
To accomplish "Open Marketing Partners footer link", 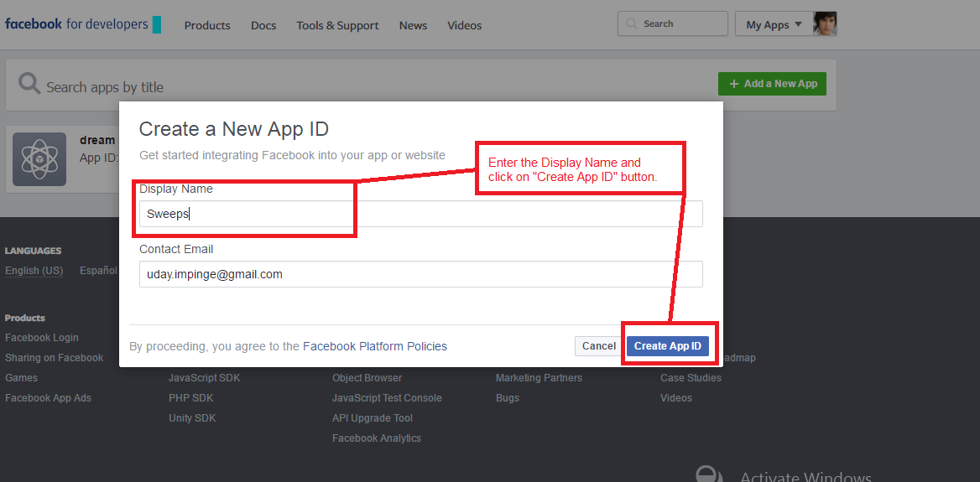I will (539, 378).
